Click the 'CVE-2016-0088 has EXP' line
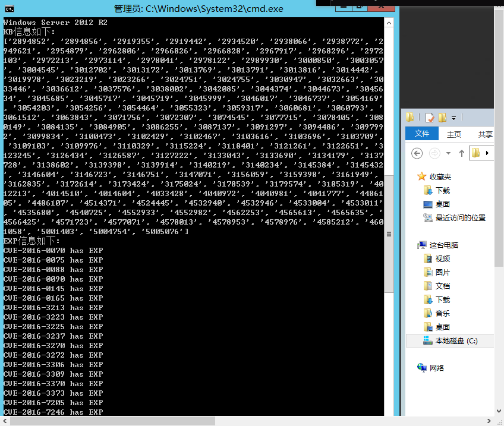Image resolution: width=504 pixels, height=426 pixels. [53, 270]
